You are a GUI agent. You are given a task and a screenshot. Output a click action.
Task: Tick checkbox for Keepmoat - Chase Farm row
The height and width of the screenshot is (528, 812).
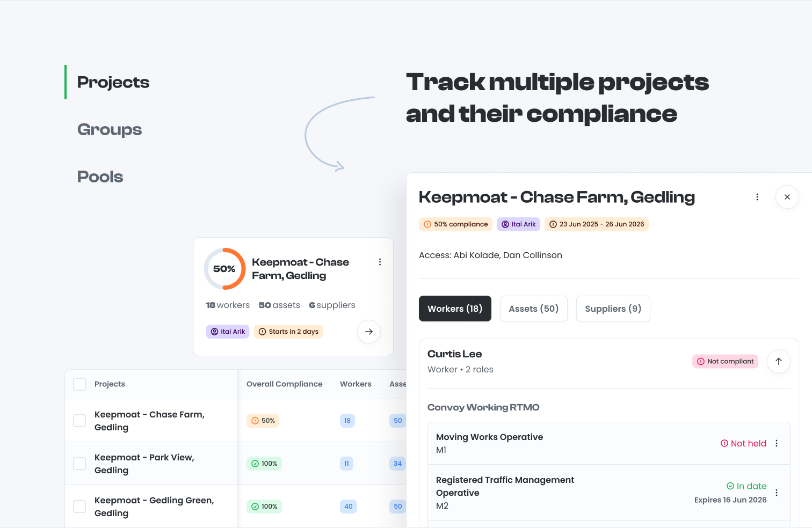click(x=79, y=421)
